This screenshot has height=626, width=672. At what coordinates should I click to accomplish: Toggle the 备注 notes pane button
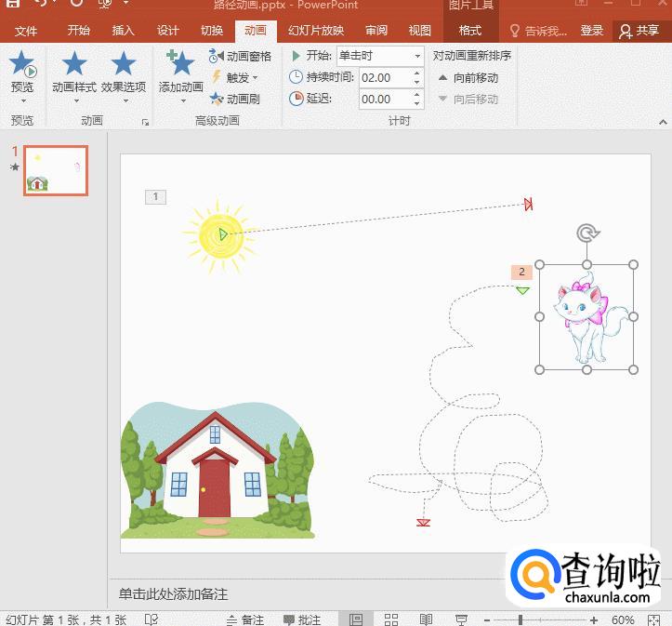[245, 619]
